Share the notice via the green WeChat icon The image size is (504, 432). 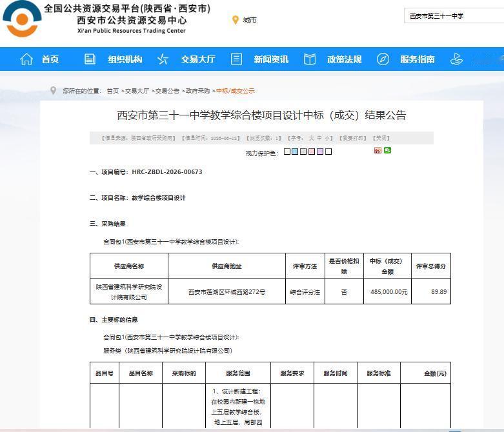click(x=387, y=150)
